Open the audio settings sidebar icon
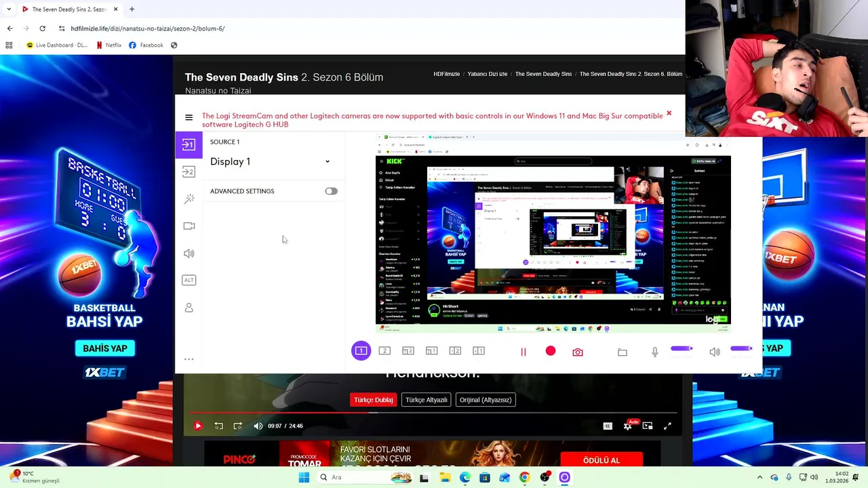Viewport: 868px width, 488px height. pyautogui.click(x=189, y=253)
